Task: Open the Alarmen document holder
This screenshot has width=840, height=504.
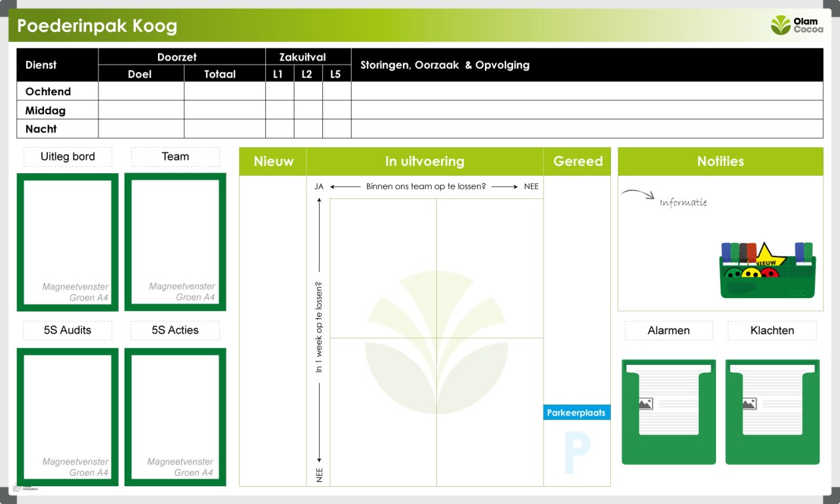Action: [669, 411]
